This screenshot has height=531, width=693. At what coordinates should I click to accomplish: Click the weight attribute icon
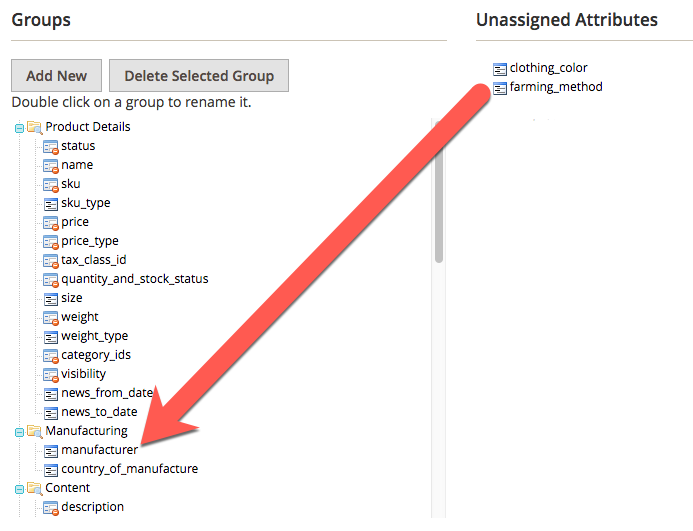(52, 317)
